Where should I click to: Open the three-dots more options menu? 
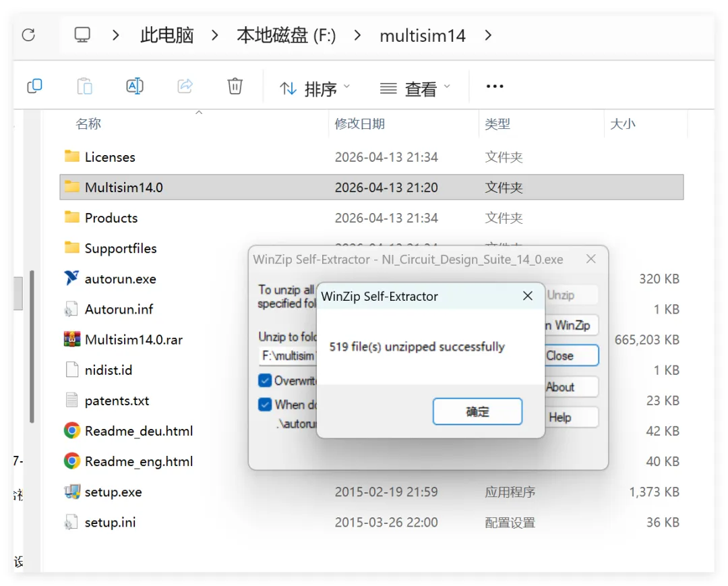[495, 86]
